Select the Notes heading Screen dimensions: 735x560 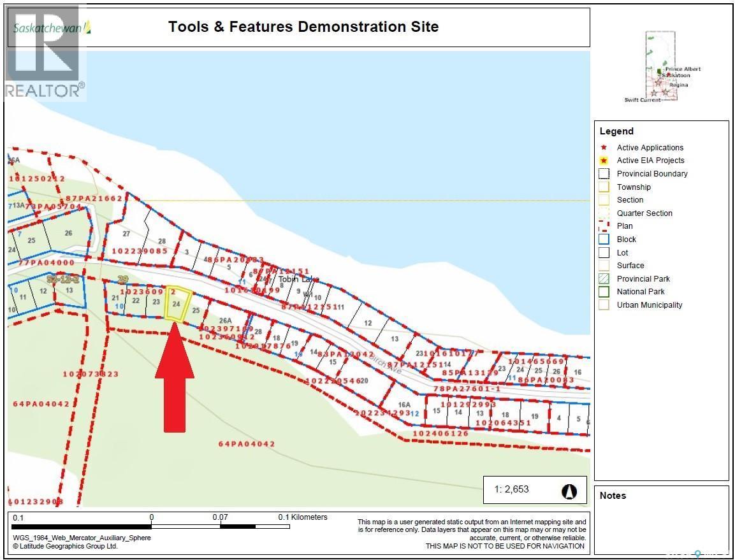614,495
